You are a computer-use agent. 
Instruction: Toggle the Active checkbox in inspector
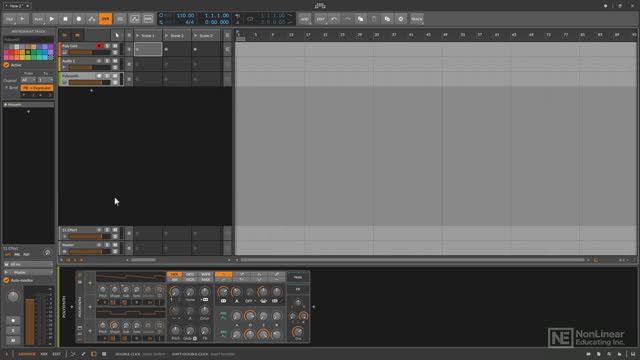[x=6, y=65]
